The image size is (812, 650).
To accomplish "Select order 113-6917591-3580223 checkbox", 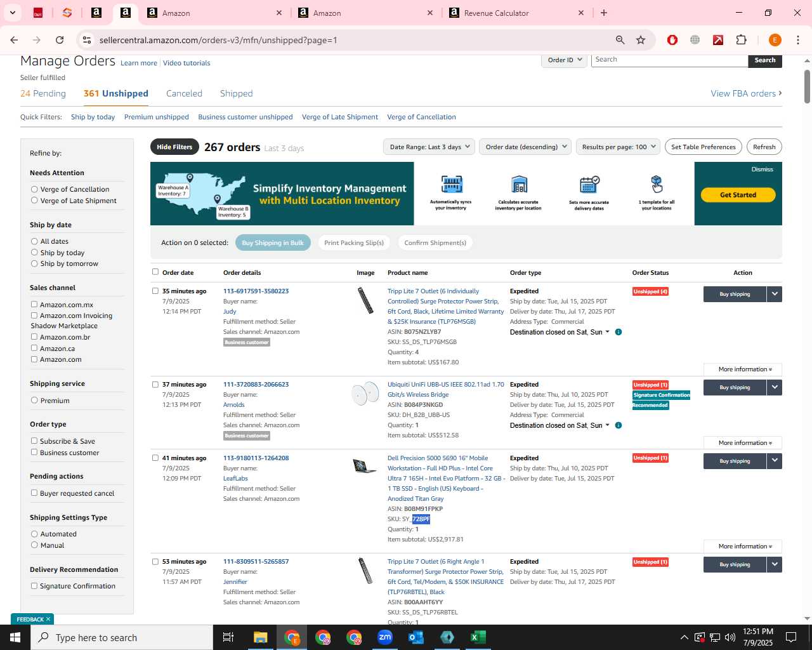I will point(155,291).
